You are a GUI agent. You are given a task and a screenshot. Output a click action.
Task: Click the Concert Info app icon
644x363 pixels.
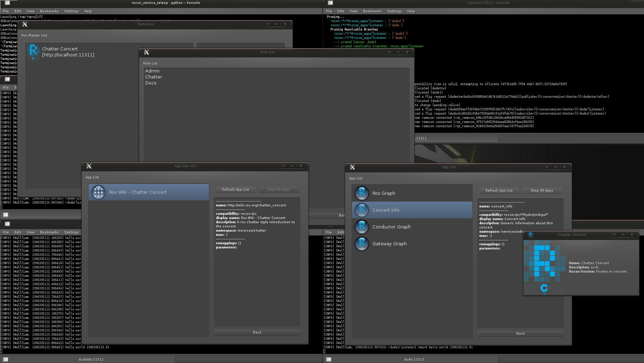pyautogui.click(x=362, y=210)
